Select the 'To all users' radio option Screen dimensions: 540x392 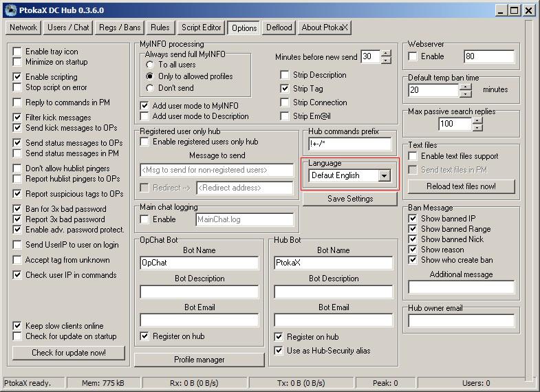(151, 65)
